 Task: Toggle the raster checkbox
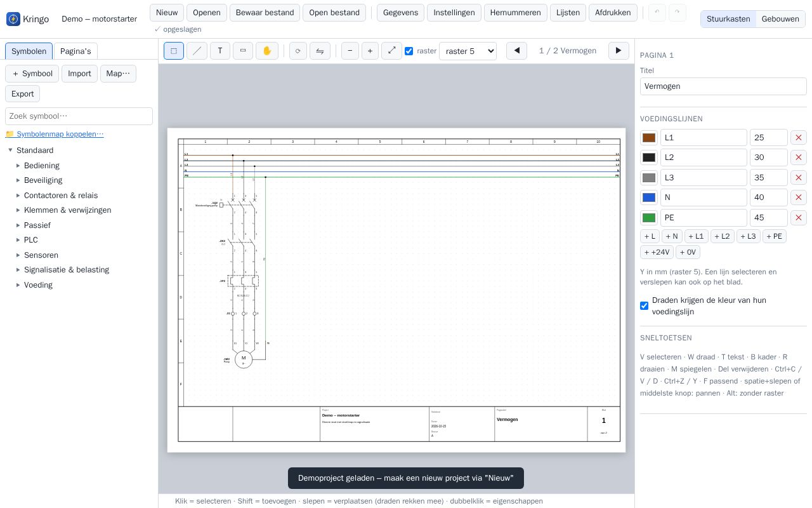[409, 51]
